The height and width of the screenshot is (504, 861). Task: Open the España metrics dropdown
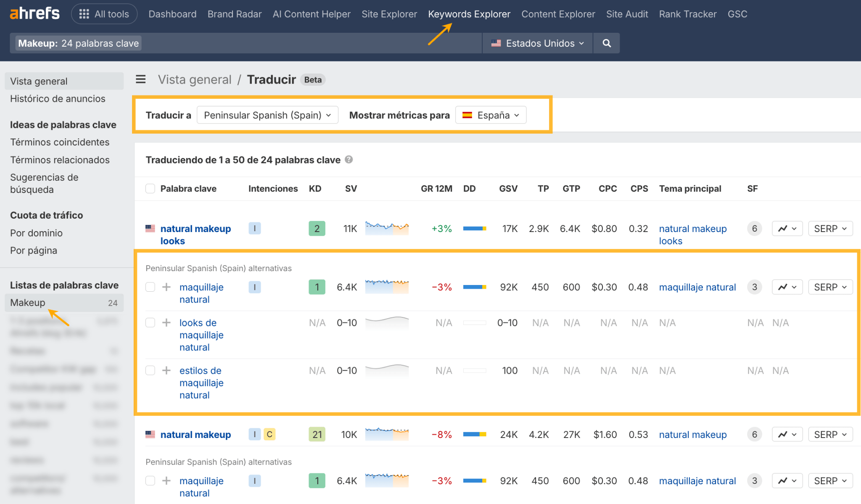point(490,115)
